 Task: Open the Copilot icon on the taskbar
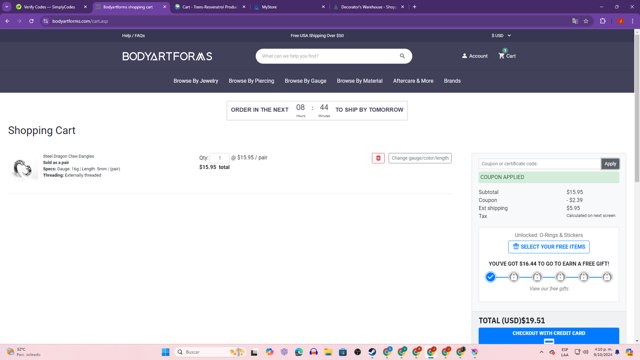(269, 352)
